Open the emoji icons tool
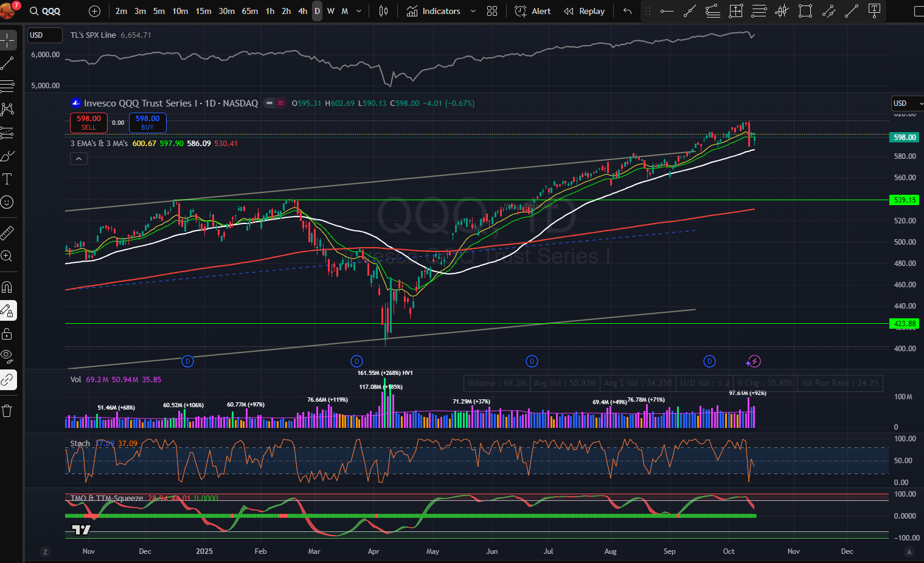924x563 pixels. tap(8, 202)
